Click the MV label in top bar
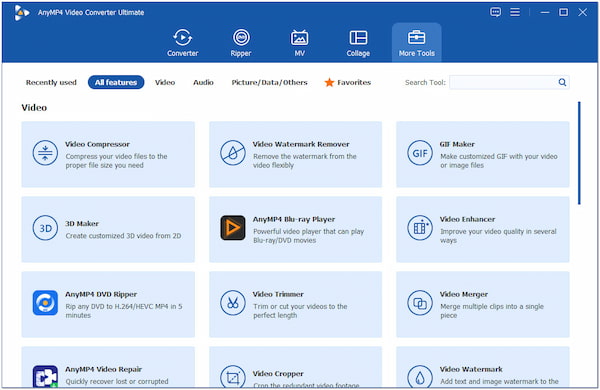Image resolution: width=600 pixels, height=390 pixels. click(300, 53)
